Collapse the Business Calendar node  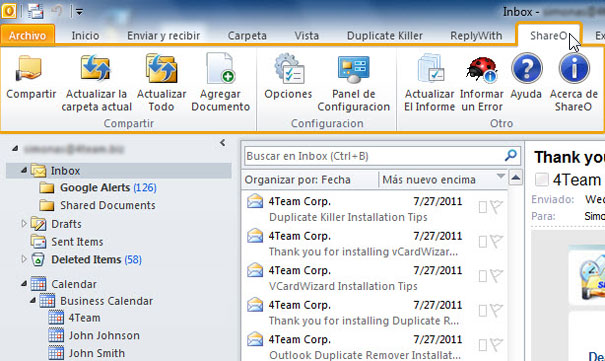pyautogui.click(x=33, y=300)
